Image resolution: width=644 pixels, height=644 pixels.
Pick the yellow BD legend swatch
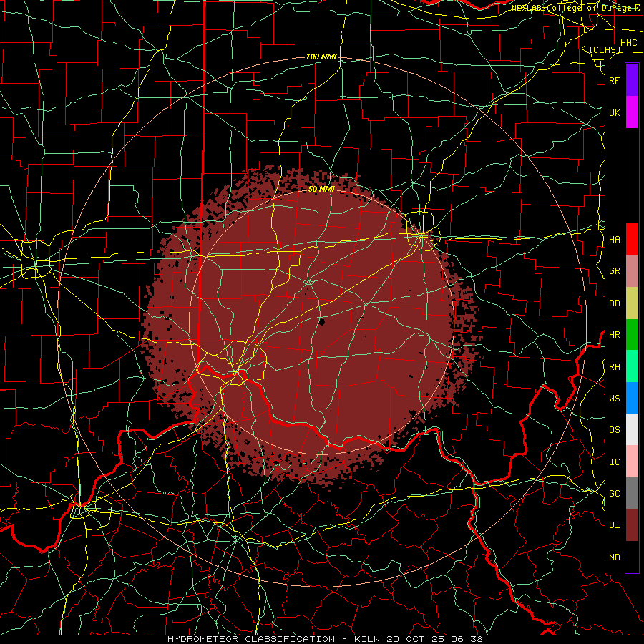coord(632,303)
